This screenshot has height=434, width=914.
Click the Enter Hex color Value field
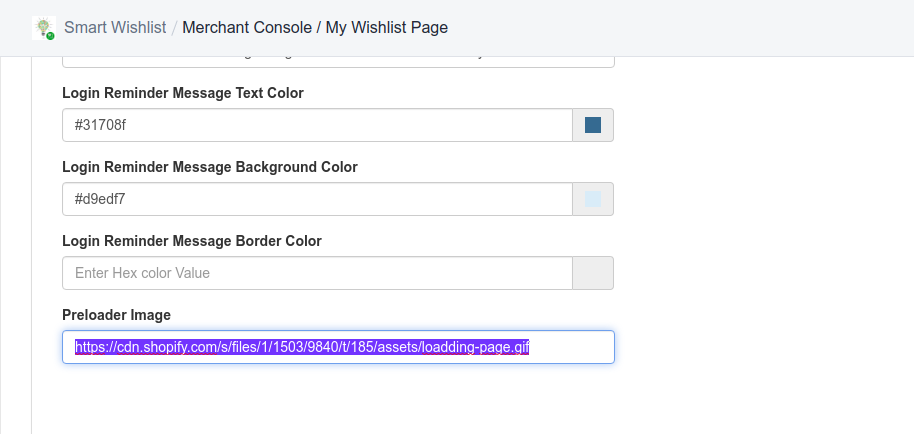pos(318,273)
